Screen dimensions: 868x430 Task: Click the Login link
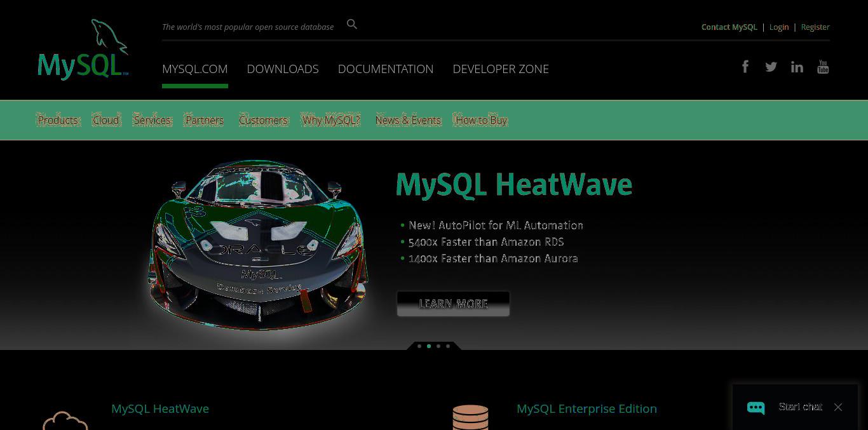[779, 27]
